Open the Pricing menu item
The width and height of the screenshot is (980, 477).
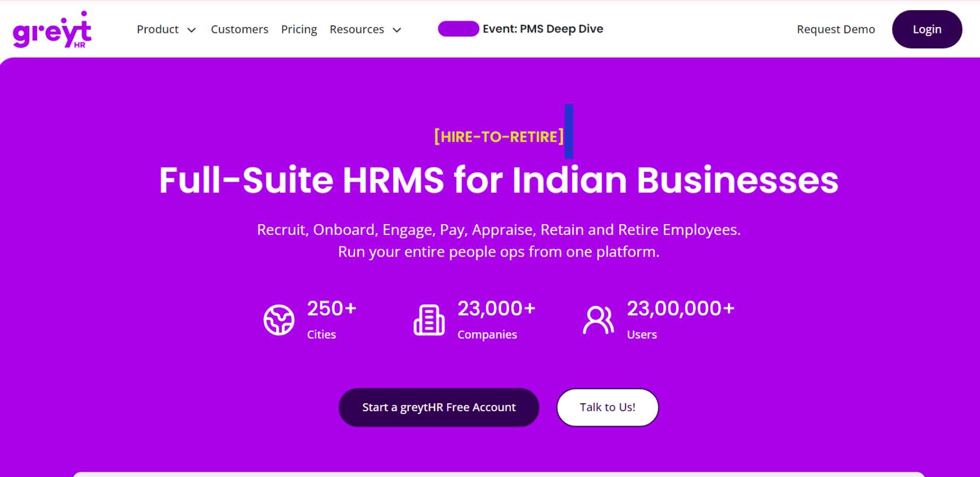[299, 29]
